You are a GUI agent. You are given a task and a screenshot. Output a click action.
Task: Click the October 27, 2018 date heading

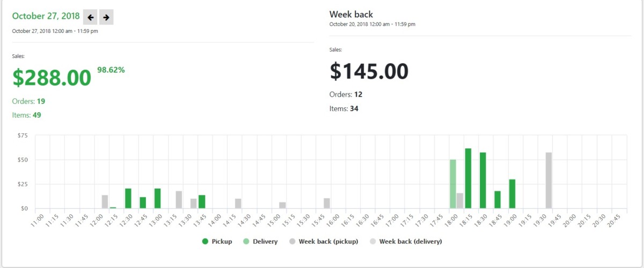[x=46, y=17]
